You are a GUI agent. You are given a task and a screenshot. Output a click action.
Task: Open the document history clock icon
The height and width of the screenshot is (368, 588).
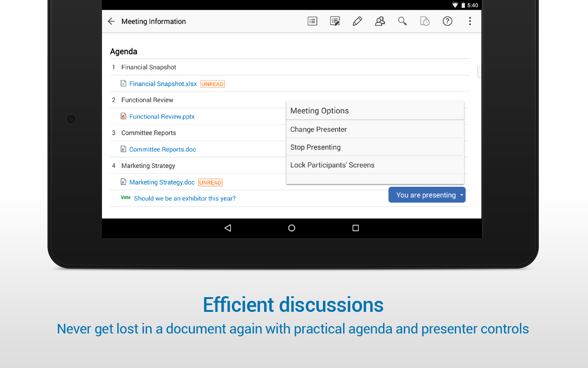pyautogui.click(x=425, y=21)
